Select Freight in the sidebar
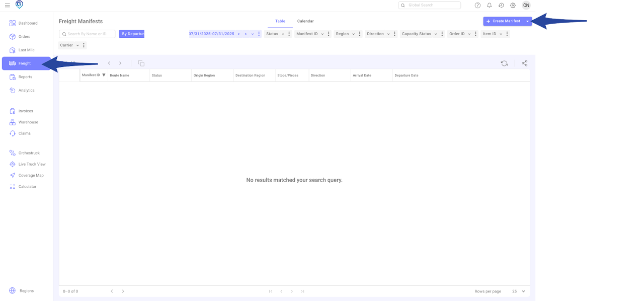Viewport: 644px width, 301px height. point(26,63)
